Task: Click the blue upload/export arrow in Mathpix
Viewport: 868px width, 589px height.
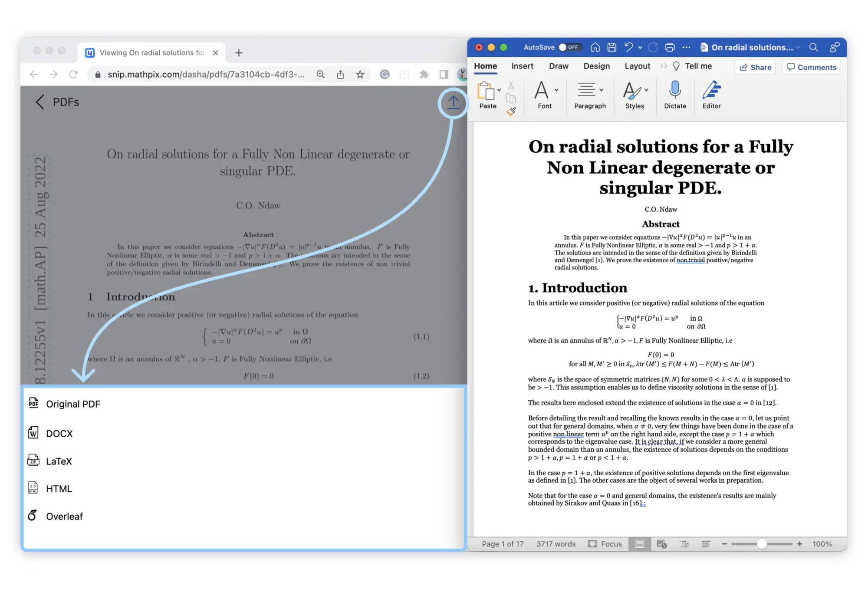Action: tap(453, 102)
